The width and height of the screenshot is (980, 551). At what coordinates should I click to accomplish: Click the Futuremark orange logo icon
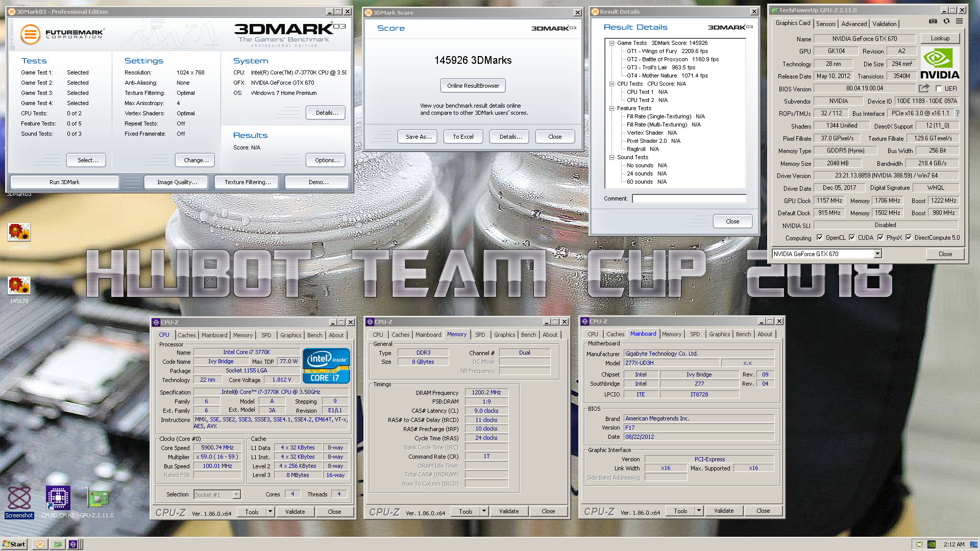click(x=30, y=34)
